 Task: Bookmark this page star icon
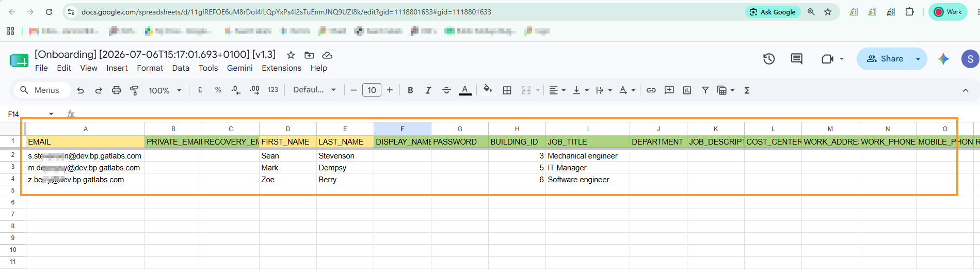pos(828,12)
